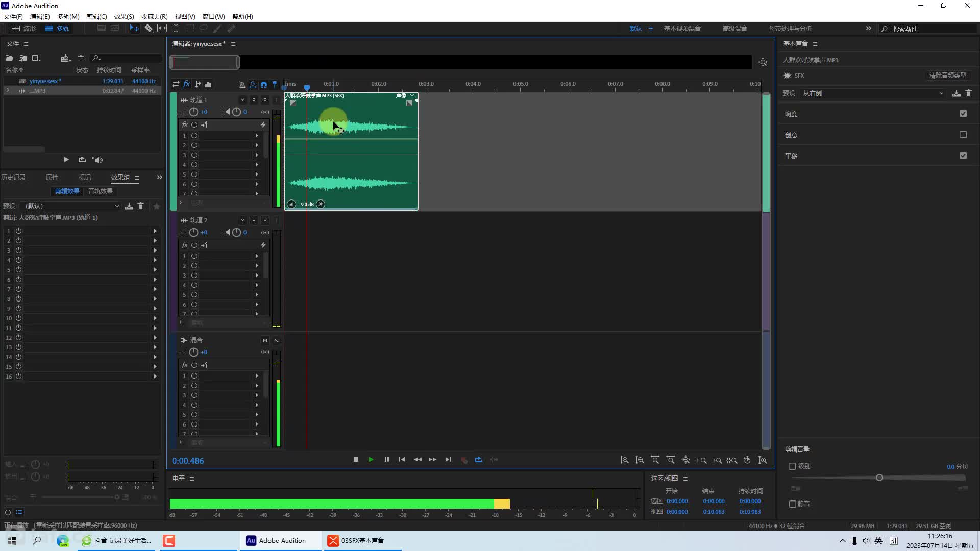The width and height of the screenshot is (980, 551).
Task: Arm track 轨道 1 for record (R)
Action: (x=265, y=100)
